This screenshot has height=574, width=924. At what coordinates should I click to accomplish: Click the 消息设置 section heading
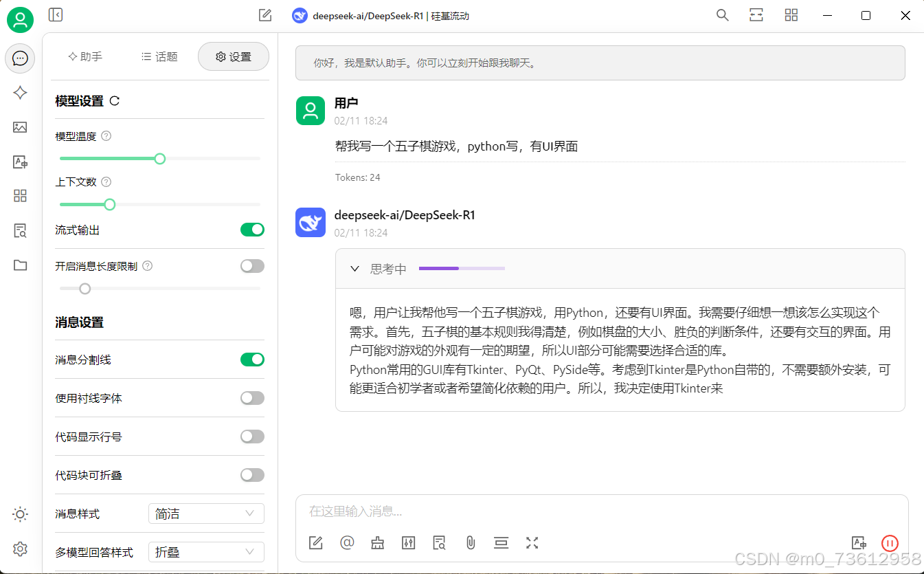(79, 322)
